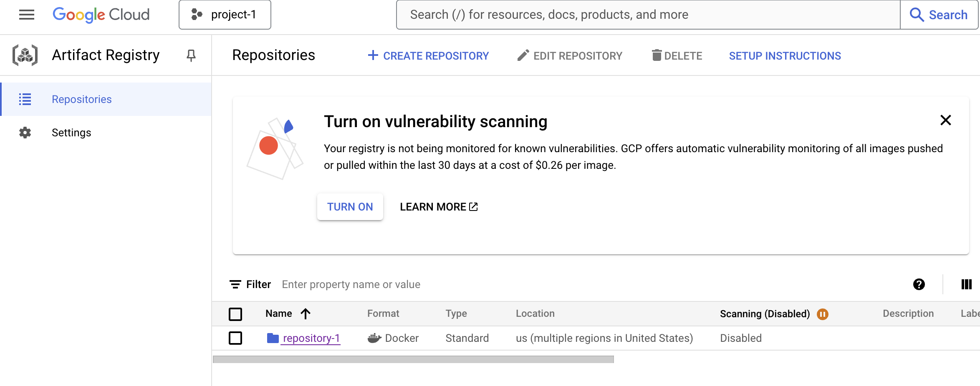The height and width of the screenshot is (386, 980).
Task: Select the repository-1 row checkbox
Action: (x=235, y=338)
